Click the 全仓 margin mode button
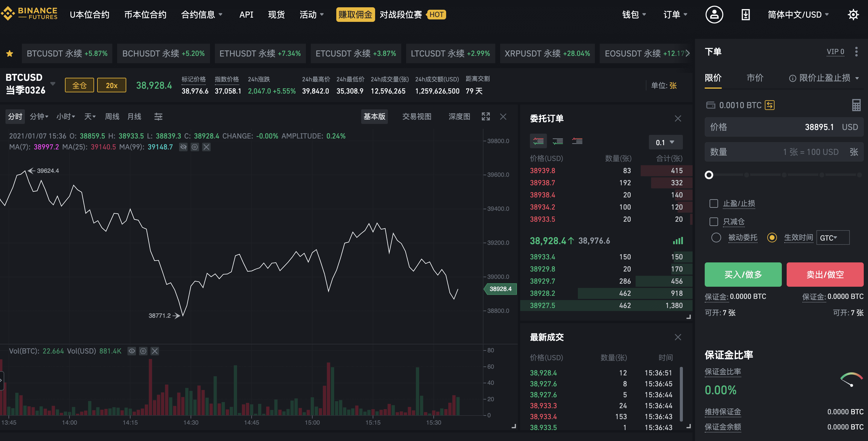 click(79, 85)
